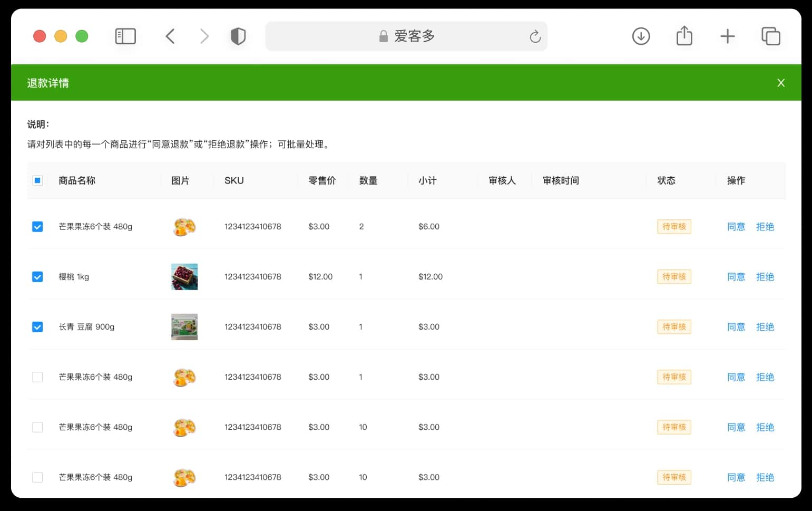
Task: Add a new tab with the plus icon
Action: tap(728, 36)
